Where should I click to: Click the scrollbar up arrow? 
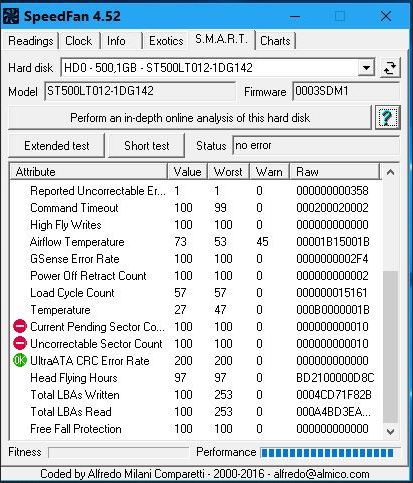tap(390, 172)
